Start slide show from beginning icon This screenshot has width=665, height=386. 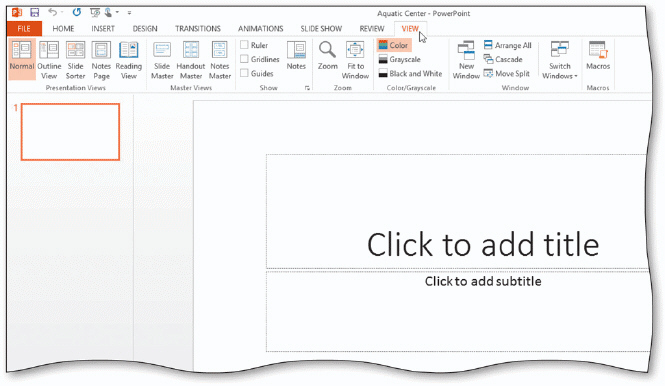95,13
